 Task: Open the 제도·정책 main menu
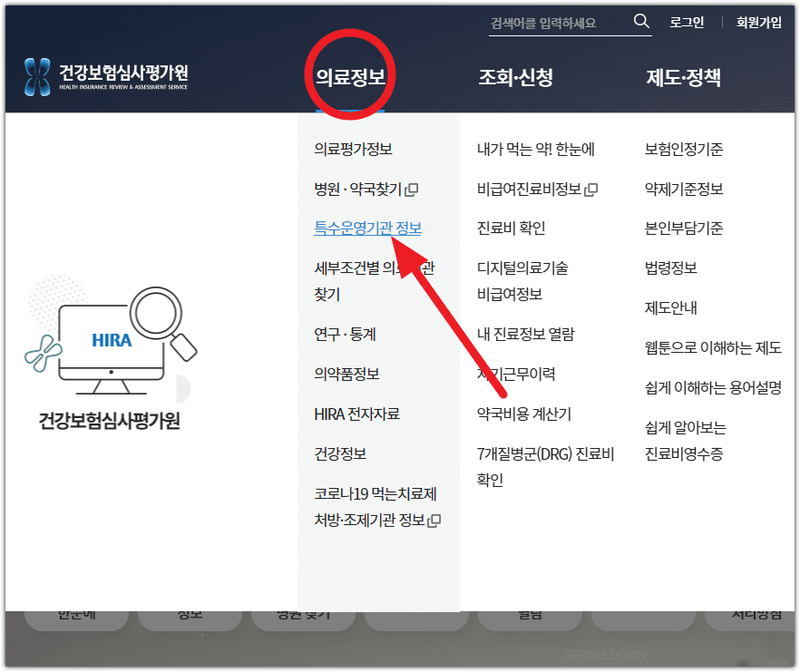[684, 78]
